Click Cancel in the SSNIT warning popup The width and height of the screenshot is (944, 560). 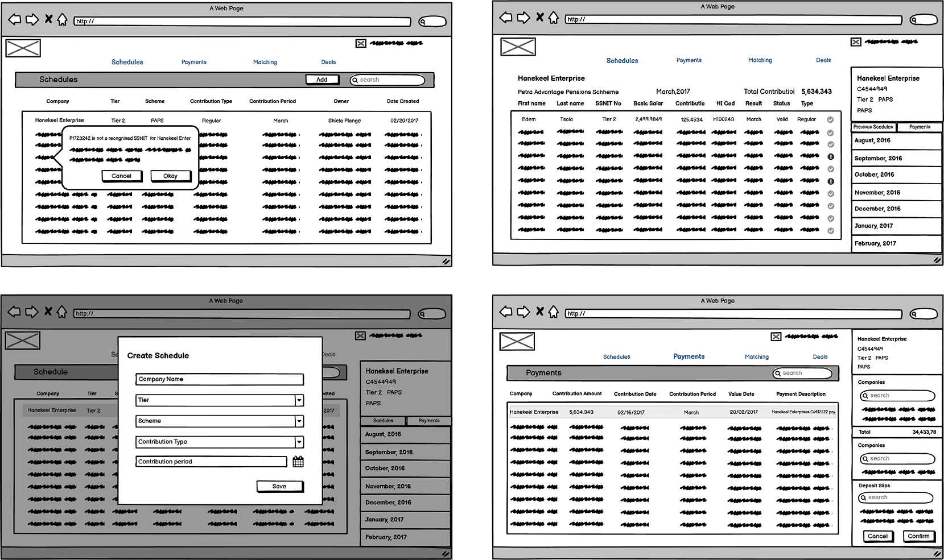point(121,176)
